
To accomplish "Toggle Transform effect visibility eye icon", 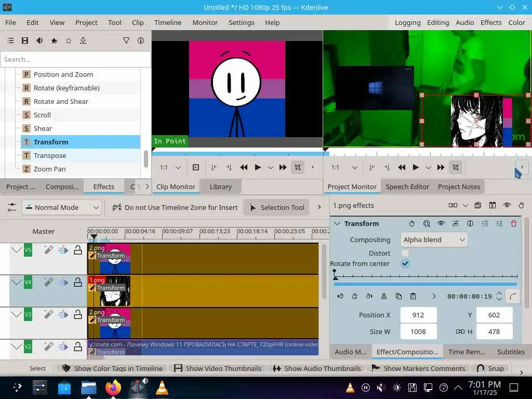I will click(x=441, y=223).
